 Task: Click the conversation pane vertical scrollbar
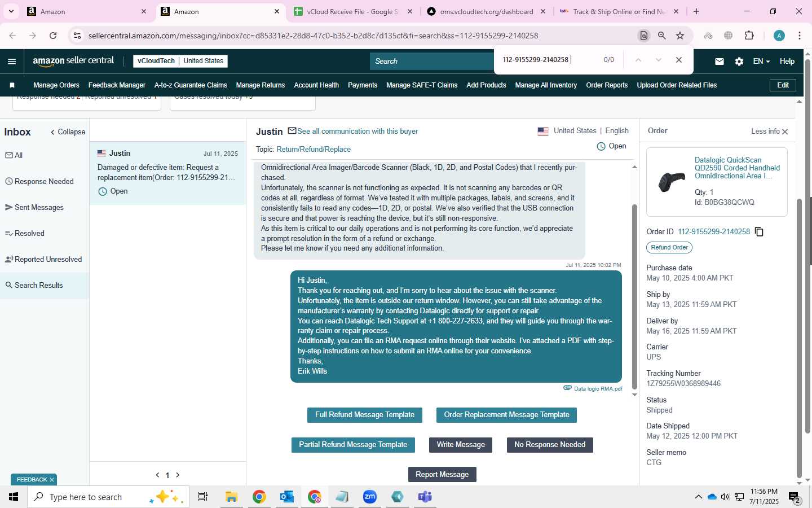click(634, 297)
